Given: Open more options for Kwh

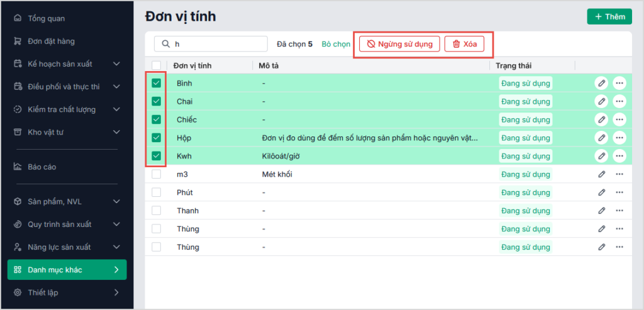Looking at the screenshot, I should click(619, 155).
